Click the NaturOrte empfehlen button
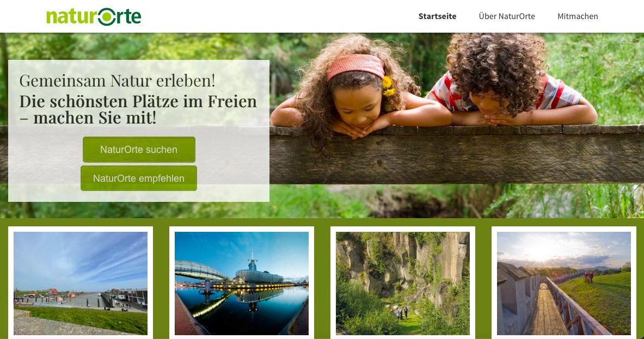Image resolution: width=644 pixels, height=339 pixels. point(139,178)
